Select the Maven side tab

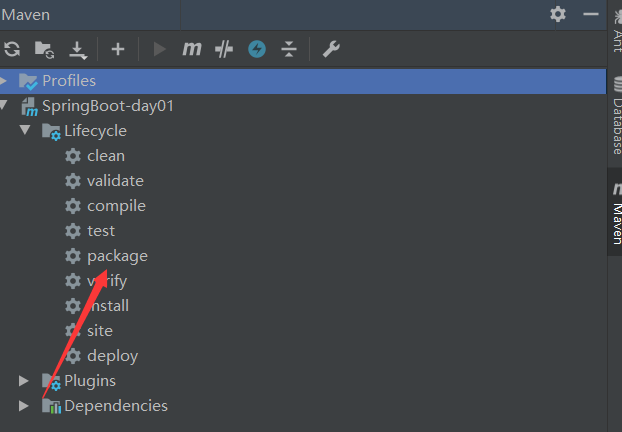tap(616, 213)
